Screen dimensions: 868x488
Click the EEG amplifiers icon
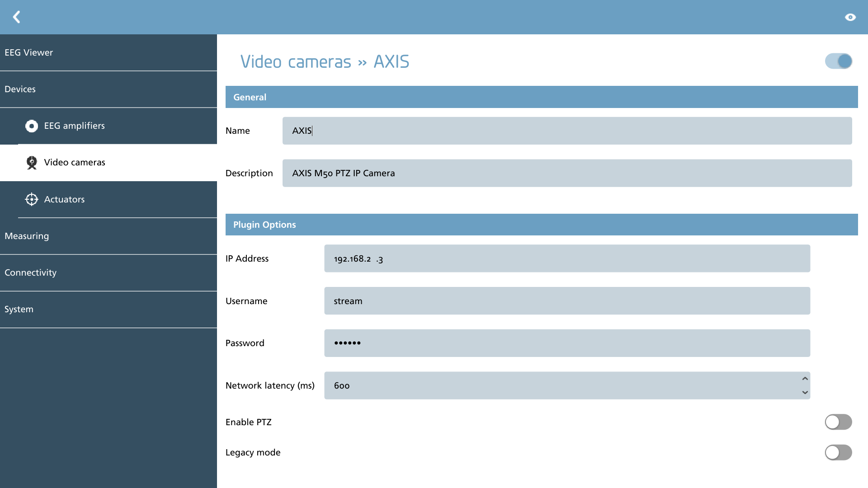pyautogui.click(x=32, y=126)
